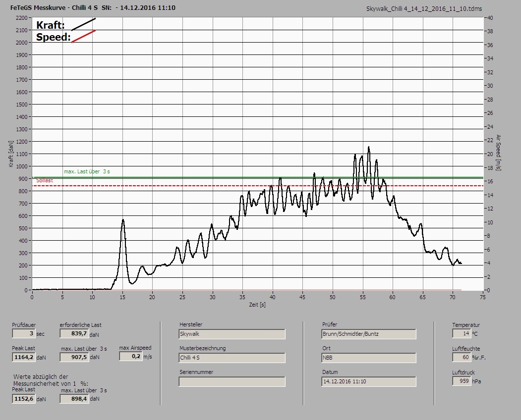Select the Musterbezeichnung field with Chilli 4 S
Screen dimensions: 521x420
pyautogui.click(x=232, y=358)
